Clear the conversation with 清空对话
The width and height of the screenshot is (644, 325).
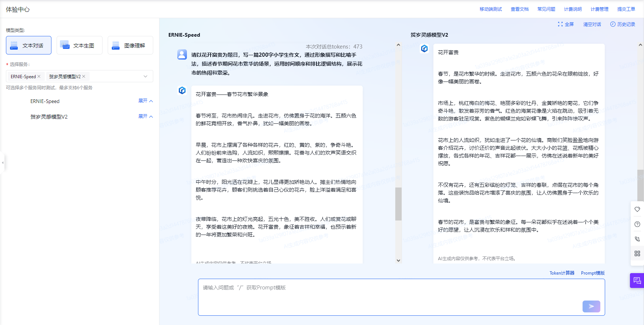coord(592,24)
